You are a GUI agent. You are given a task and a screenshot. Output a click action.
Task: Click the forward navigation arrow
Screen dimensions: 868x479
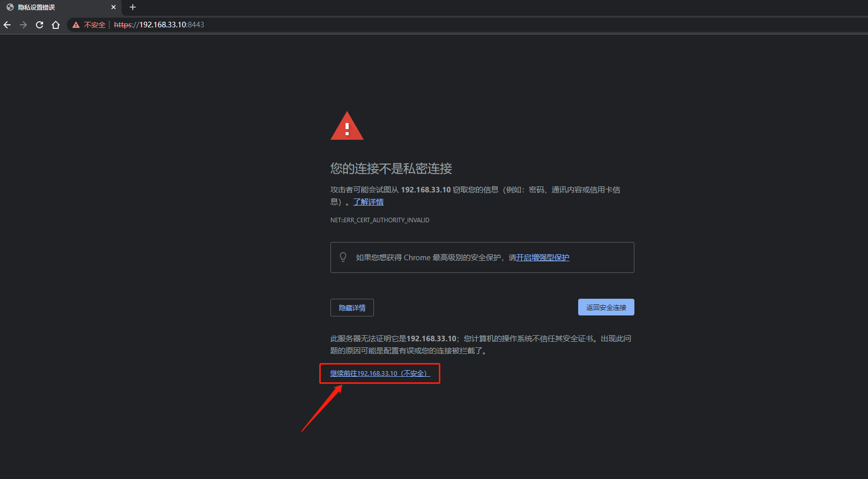click(23, 25)
